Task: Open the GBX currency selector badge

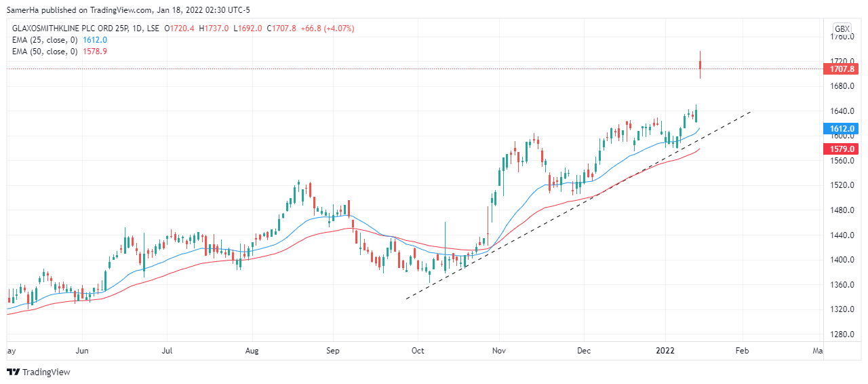Action: [842, 28]
